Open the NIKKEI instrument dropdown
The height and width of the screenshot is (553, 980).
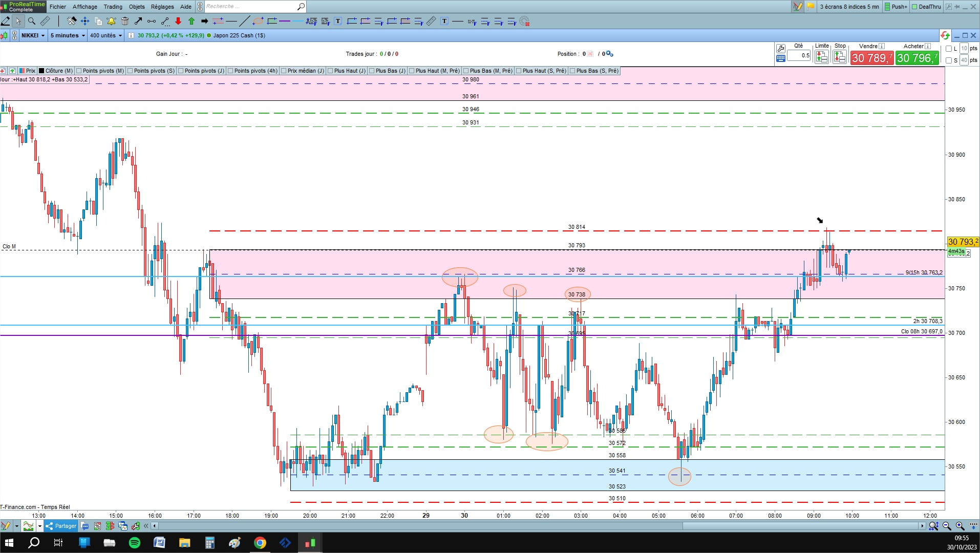click(x=33, y=35)
